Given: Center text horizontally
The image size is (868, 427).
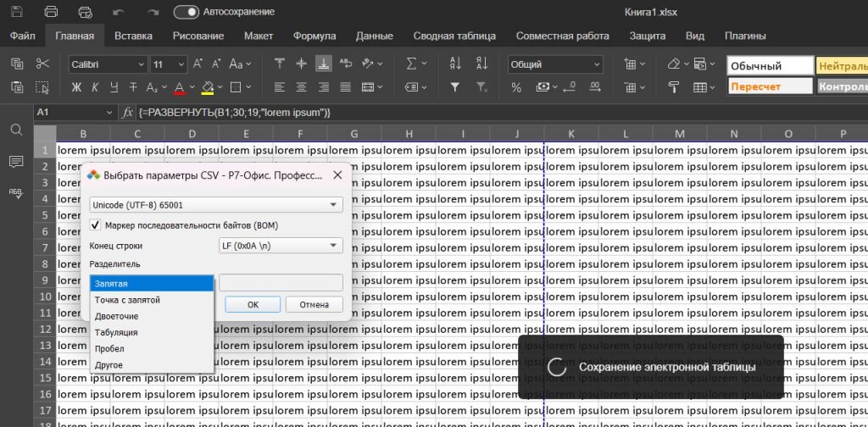Looking at the screenshot, I should coord(301,87).
